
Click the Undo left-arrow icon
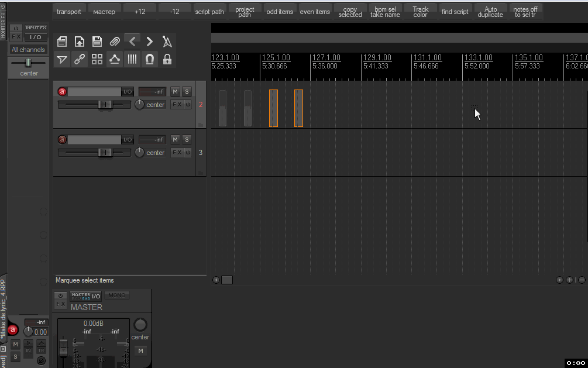(132, 42)
